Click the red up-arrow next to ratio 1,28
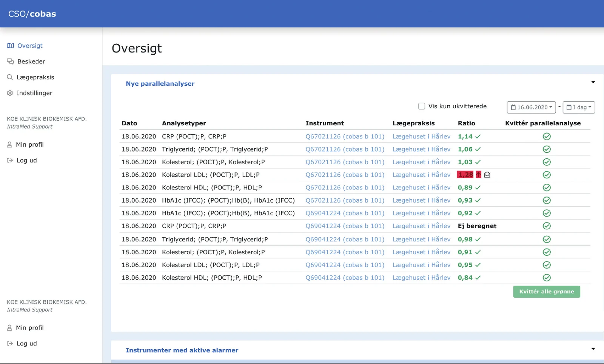Viewport: 604px width, 364px height. (x=478, y=175)
